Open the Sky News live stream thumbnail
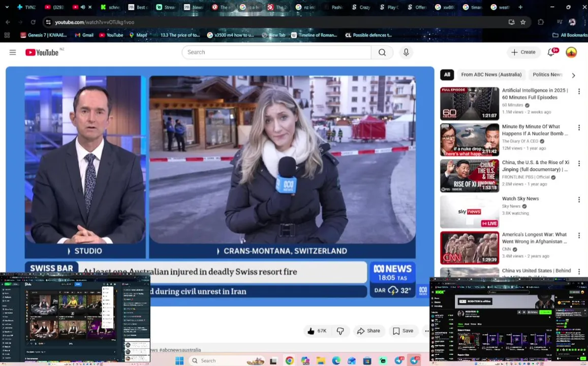This screenshot has width=588, height=366. tap(470, 211)
